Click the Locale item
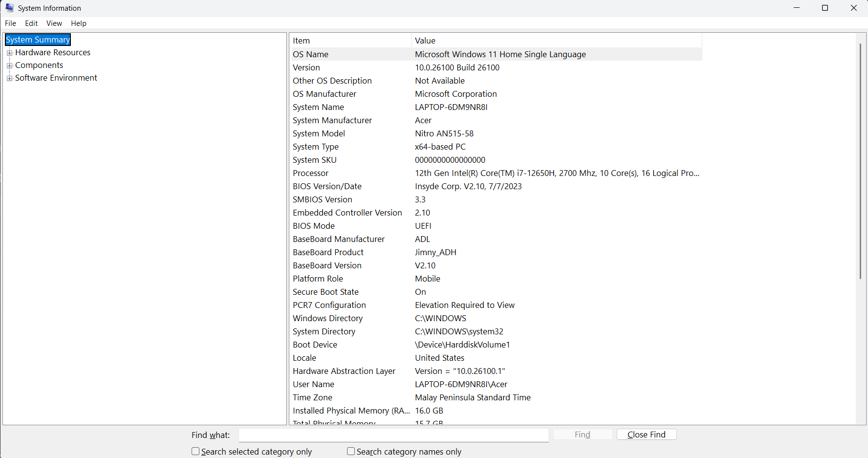The image size is (868, 458). [x=304, y=358]
